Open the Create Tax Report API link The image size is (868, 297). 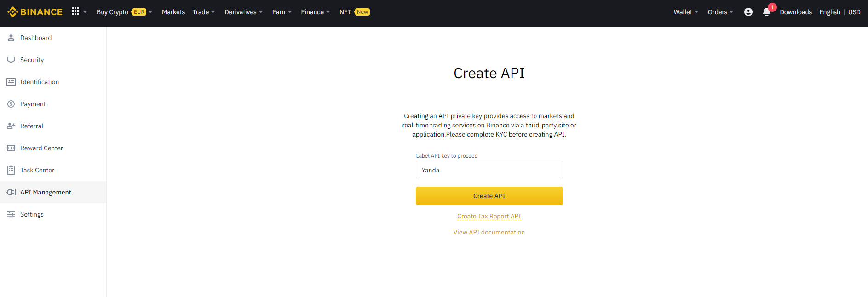pos(489,216)
